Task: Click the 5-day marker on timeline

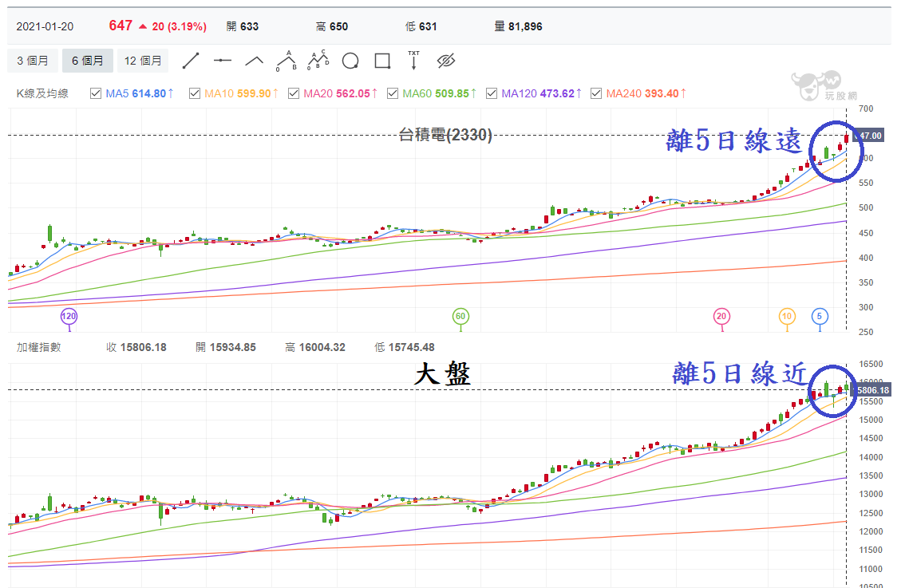Action: click(x=819, y=316)
